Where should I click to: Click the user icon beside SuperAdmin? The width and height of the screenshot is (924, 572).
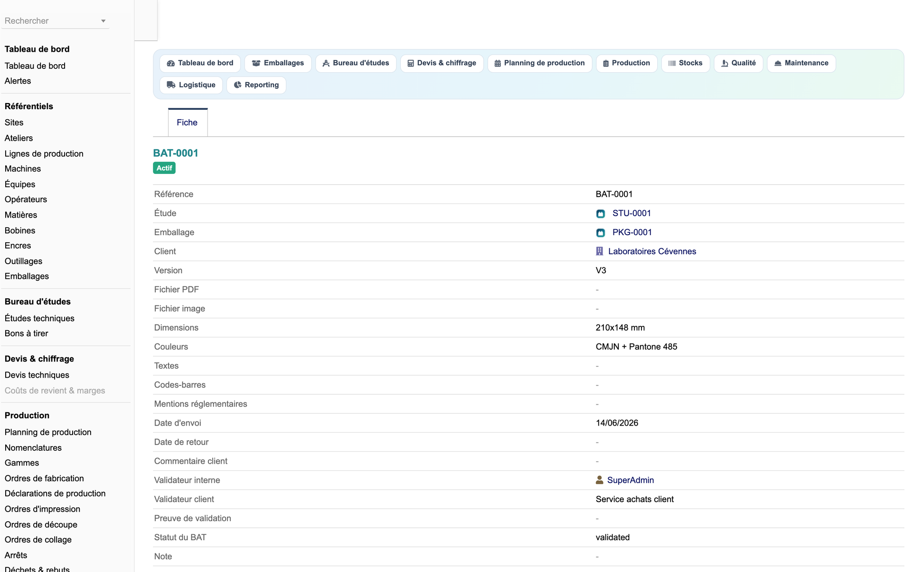pos(600,480)
